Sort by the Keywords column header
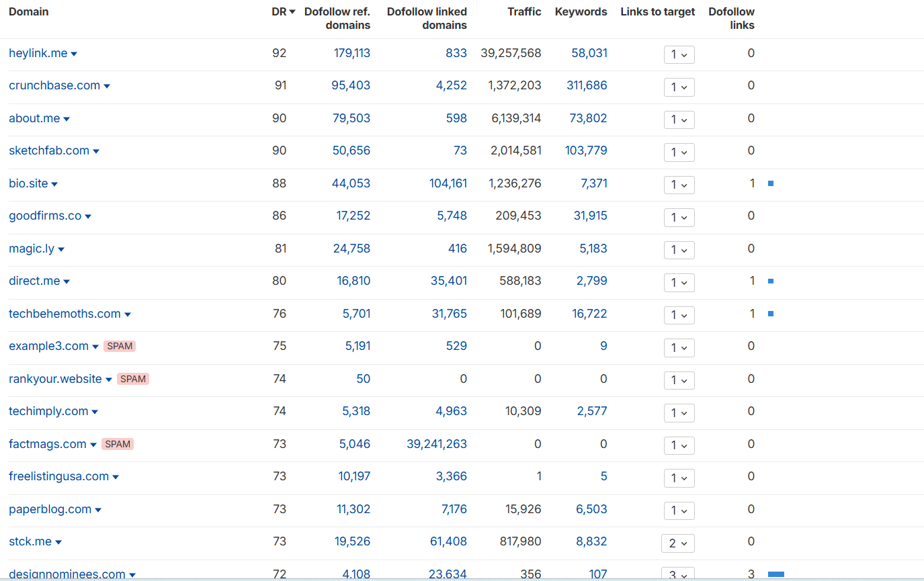Image resolution: width=924 pixels, height=581 pixels. tap(581, 12)
